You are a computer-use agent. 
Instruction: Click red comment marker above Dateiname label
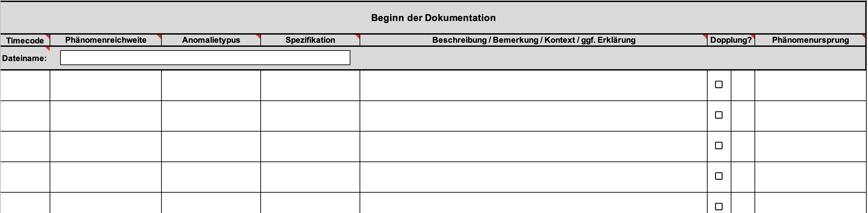48,49
